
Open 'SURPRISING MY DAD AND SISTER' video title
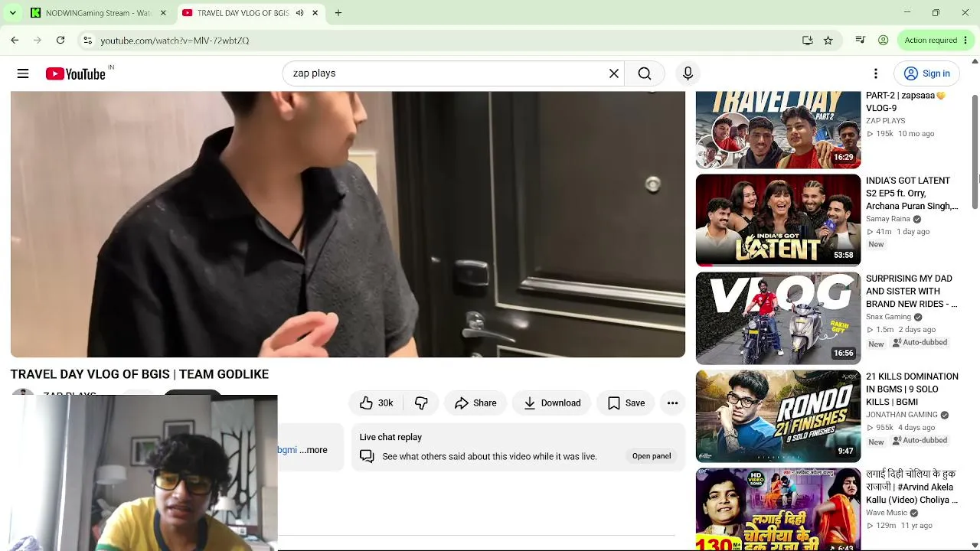pyautogui.click(x=911, y=292)
